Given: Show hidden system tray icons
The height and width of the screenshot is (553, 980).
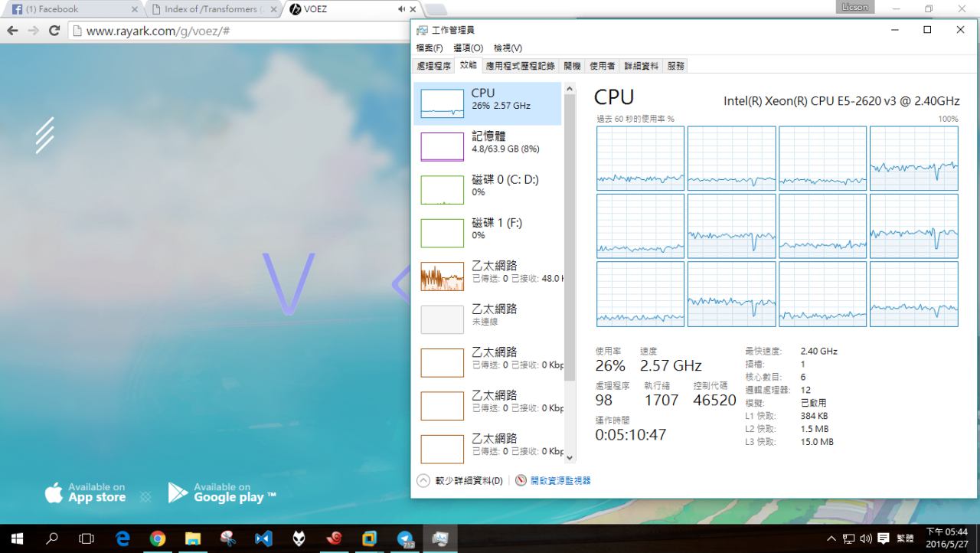Looking at the screenshot, I should point(831,538).
